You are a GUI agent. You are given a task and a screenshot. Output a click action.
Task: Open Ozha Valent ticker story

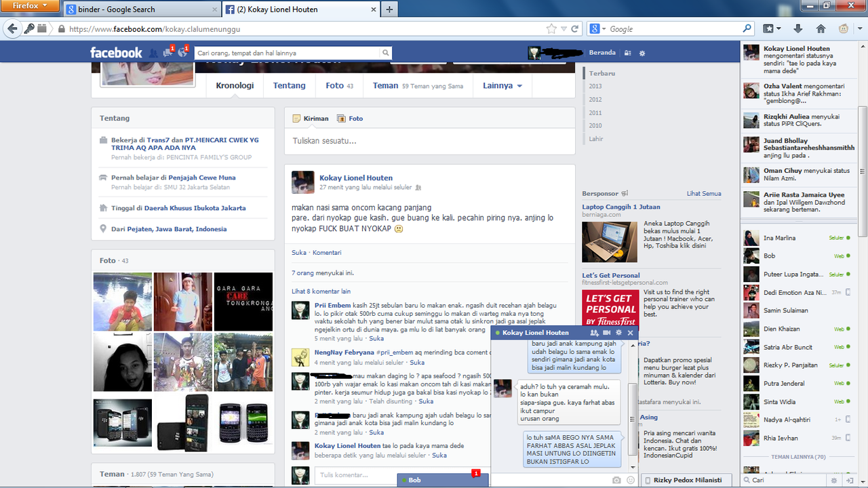pyautogui.click(x=799, y=94)
